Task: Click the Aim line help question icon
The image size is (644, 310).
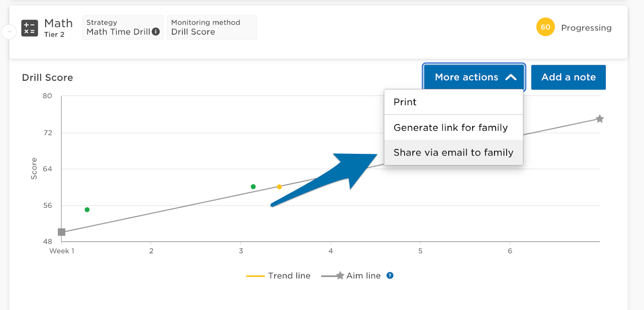Action: (390, 275)
